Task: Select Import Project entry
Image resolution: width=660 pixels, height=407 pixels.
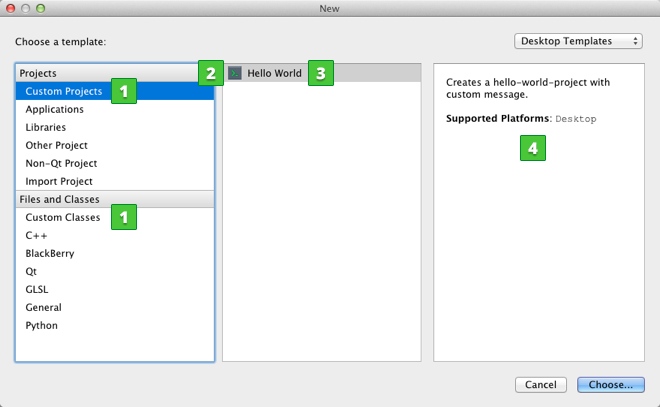Action: click(59, 181)
